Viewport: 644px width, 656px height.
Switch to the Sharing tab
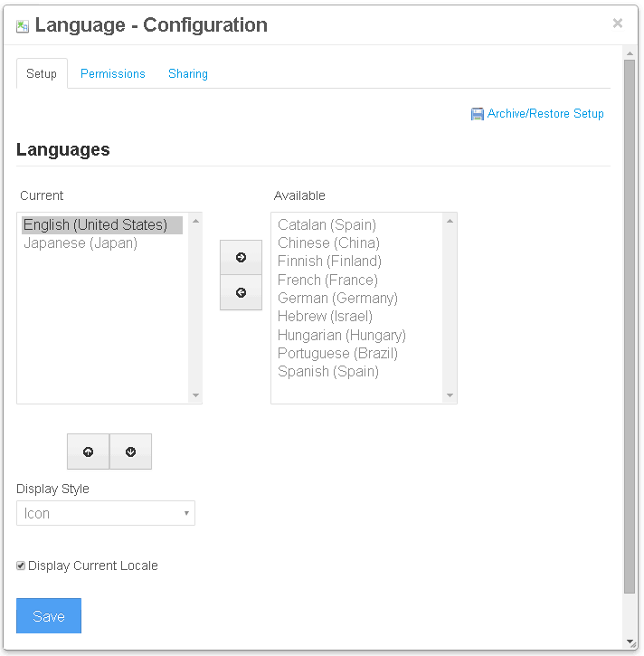(x=188, y=74)
